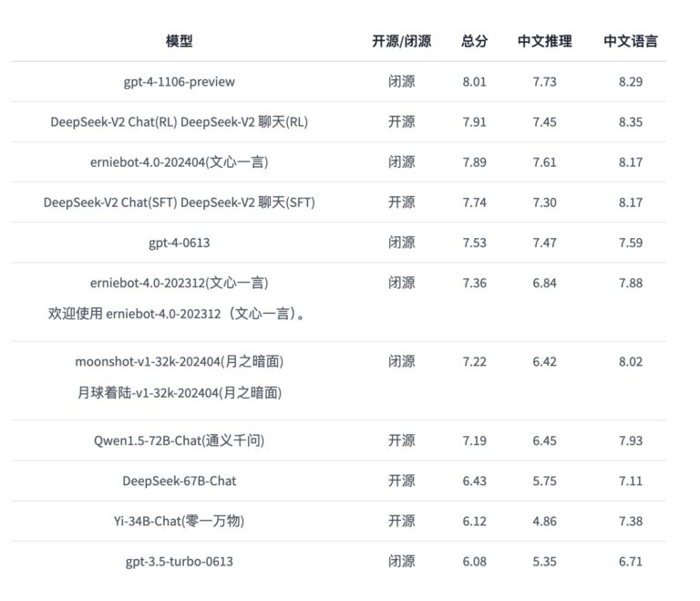Click the 中文语言 column header
Screen dimensions: 700x601
631,41
